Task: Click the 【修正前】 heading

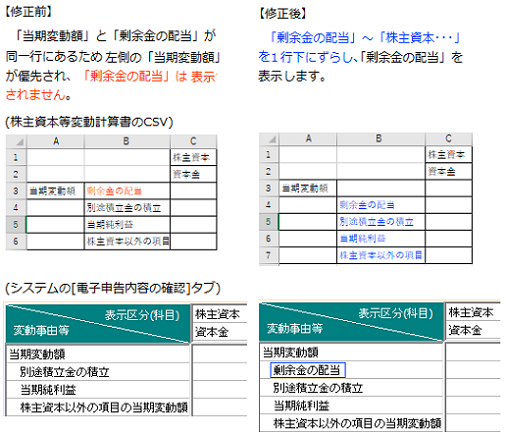Action: (x=29, y=12)
